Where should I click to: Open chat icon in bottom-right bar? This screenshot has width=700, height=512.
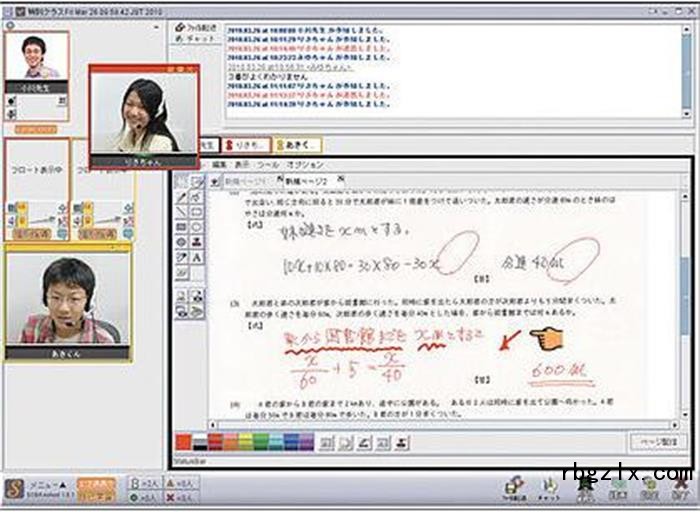pos(549,488)
